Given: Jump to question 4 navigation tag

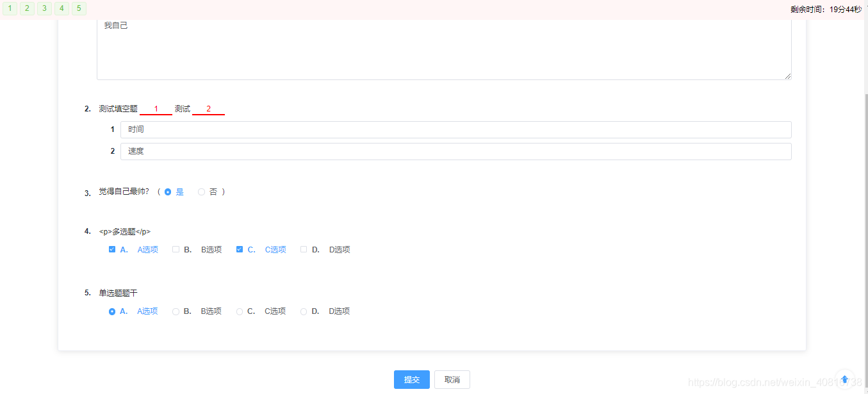Looking at the screenshot, I should point(61,8).
